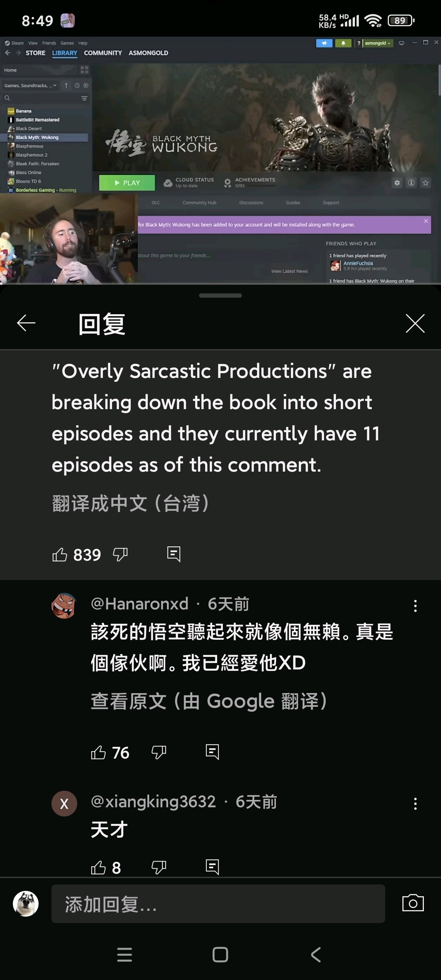Tap the camera icon beside reply field
Image resolution: width=441 pixels, height=980 pixels.
pos(413,903)
